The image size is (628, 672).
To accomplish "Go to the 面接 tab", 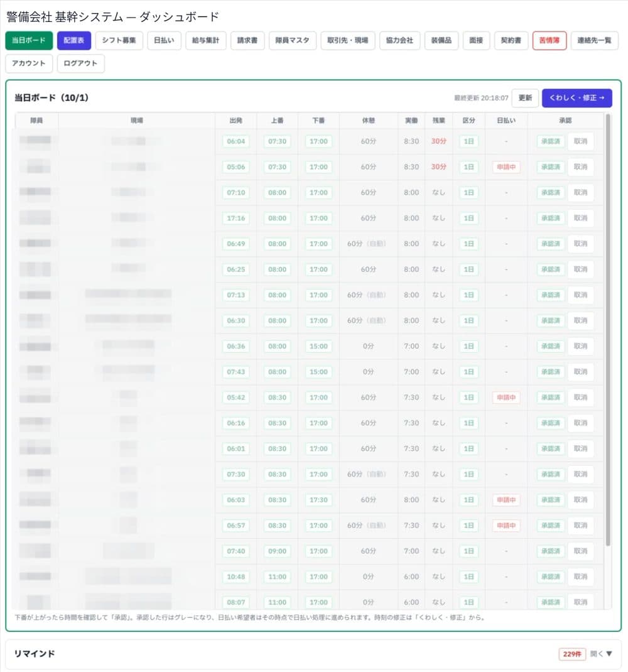I will 476,41.
